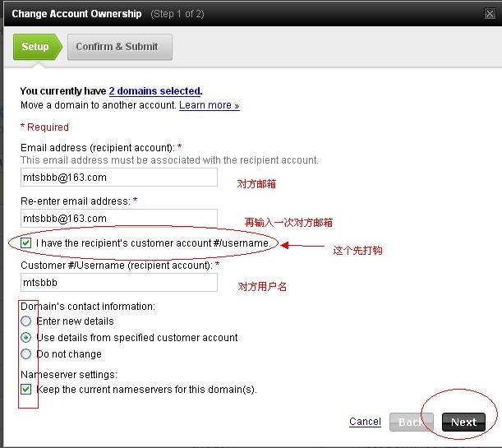The height and width of the screenshot is (448, 502).
Task: Select the Enter new details radio option
Action: [26, 321]
